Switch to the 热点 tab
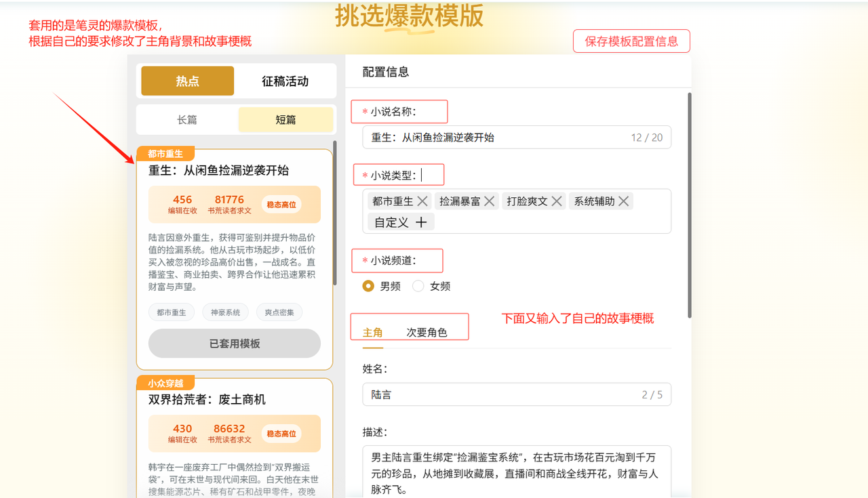Screen dimensions: 868x498 (188, 81)
